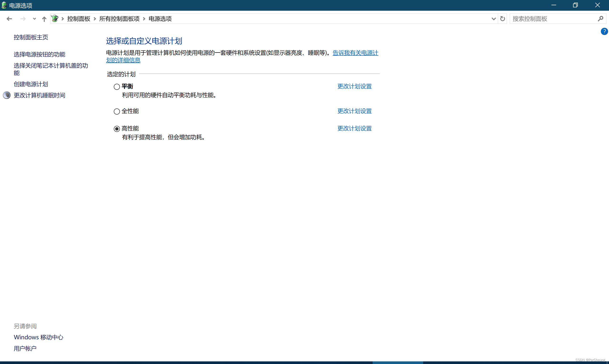
Task: Open 控制面板主页 in the sidebar
Action: [x=31, y=37]
